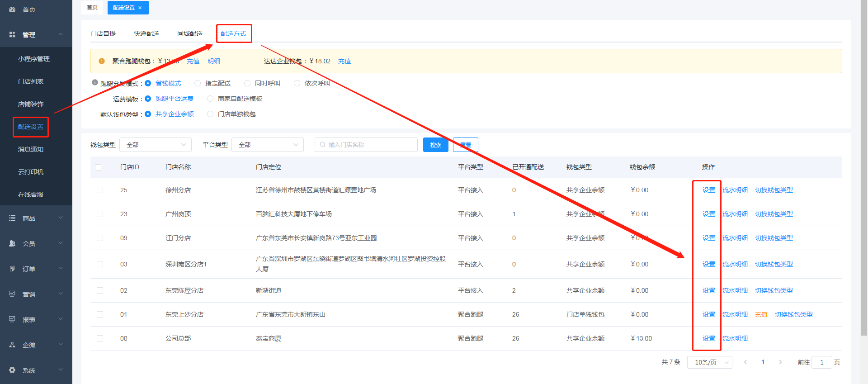868x384 pixels.
Task: Click the next page arrow in pagination
Action: 780,362
